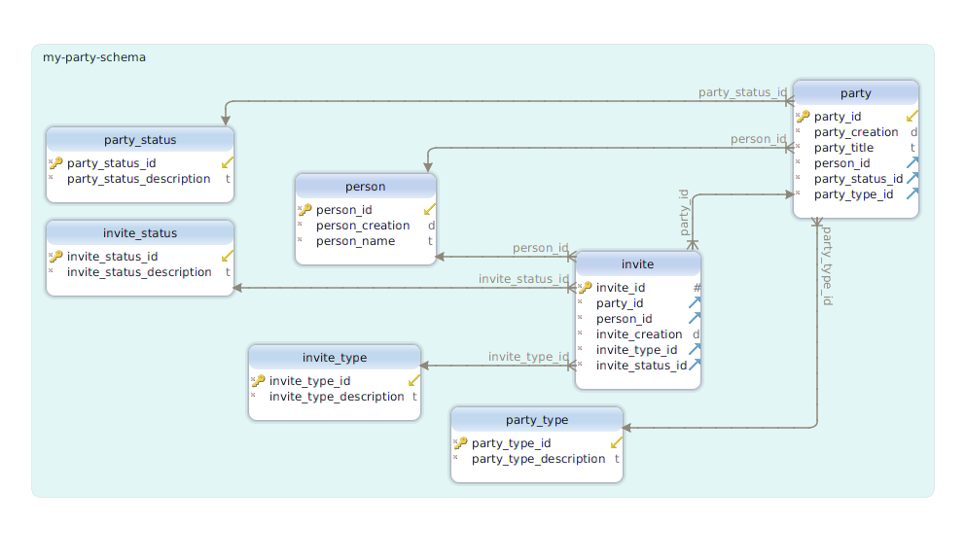Click the party_status_description column
965x560 pixels.
coord(139,178)
